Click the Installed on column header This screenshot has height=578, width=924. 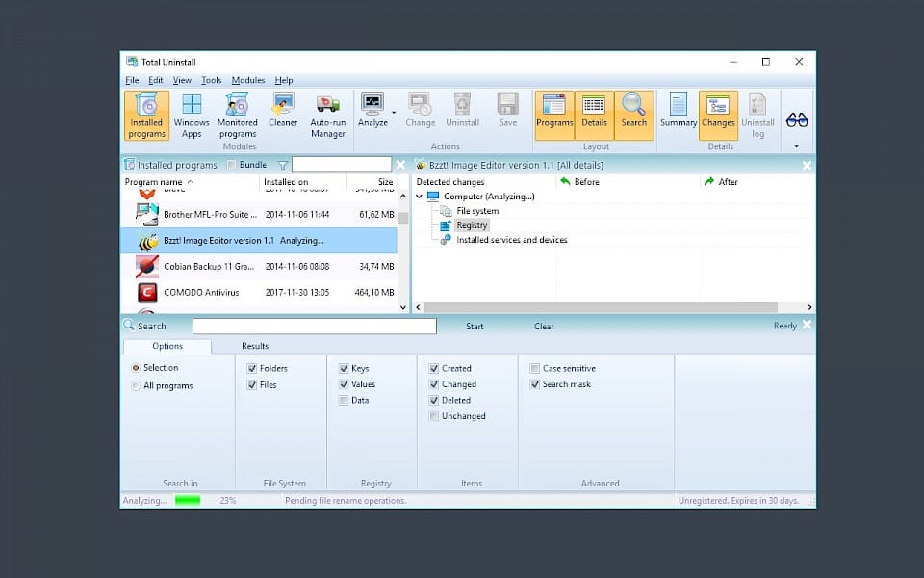click(303, 182)
